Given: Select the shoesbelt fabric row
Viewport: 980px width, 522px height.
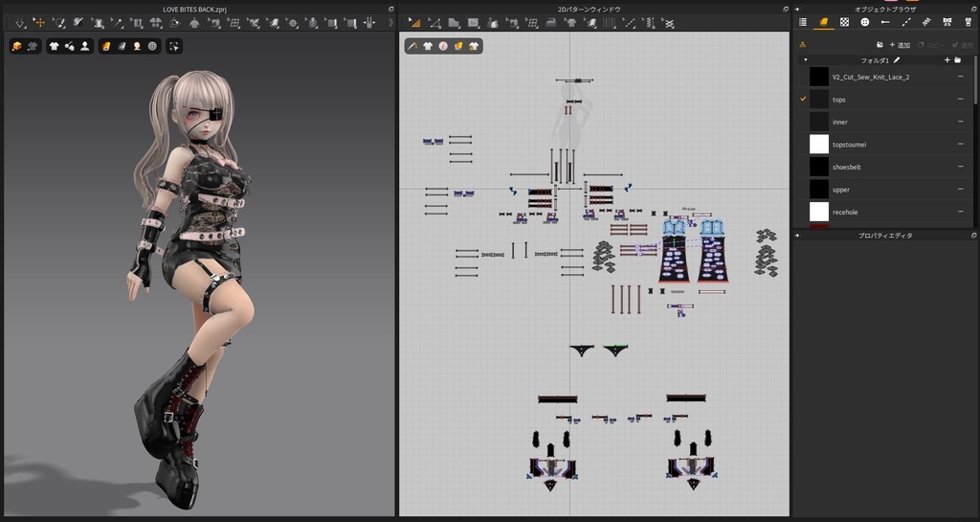Looking at the screenshot, I should click(x=885, y=167).
